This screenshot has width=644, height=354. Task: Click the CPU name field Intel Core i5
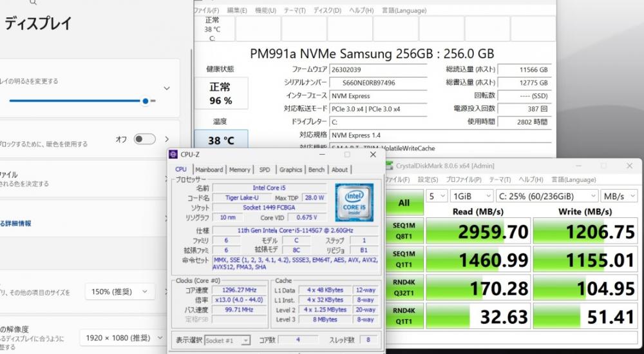coord(269,188)
